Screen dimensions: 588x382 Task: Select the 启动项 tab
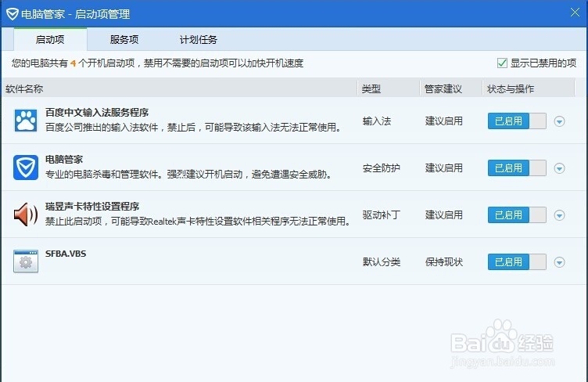(50, 39)
